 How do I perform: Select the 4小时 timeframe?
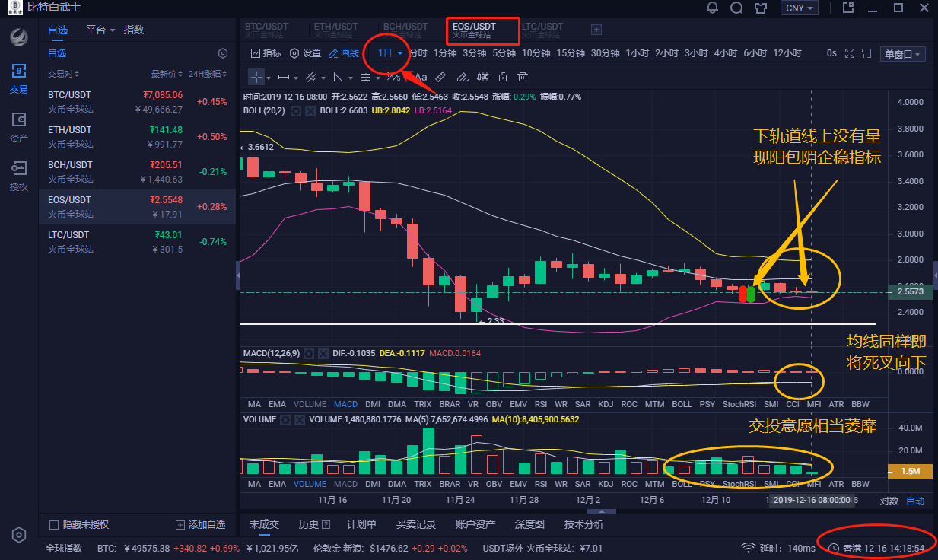coord(725,53)
